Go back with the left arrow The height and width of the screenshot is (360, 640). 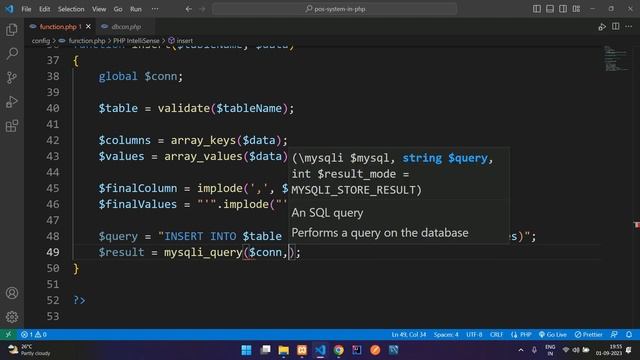[189, 9]
